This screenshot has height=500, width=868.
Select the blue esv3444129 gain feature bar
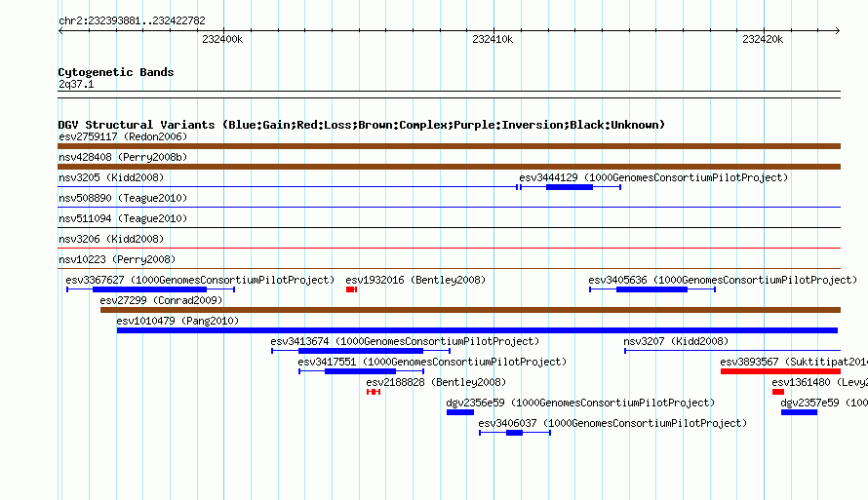570,187
